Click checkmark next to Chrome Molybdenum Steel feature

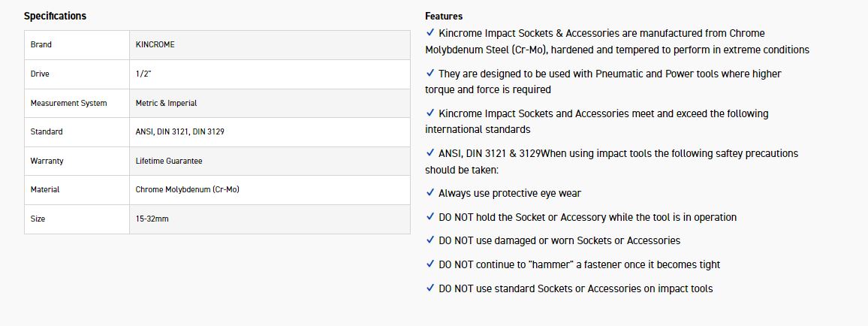pos(430,33)
